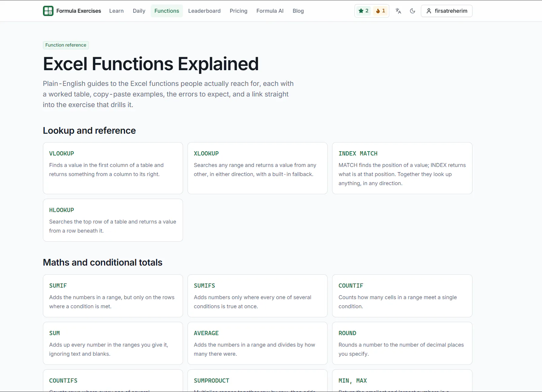Click the Formula Exercises logo icon
This screenshot has width=542, height=392.
tap(48, 11)
